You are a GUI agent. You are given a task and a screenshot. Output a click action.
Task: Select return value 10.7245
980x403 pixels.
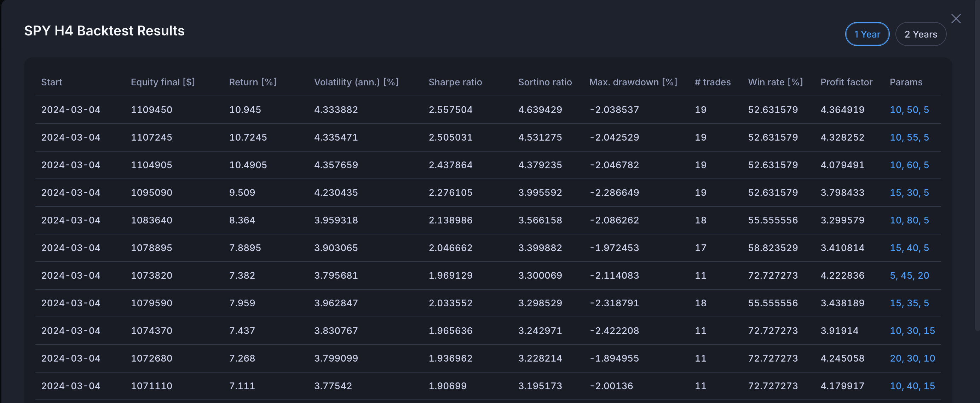248,137
